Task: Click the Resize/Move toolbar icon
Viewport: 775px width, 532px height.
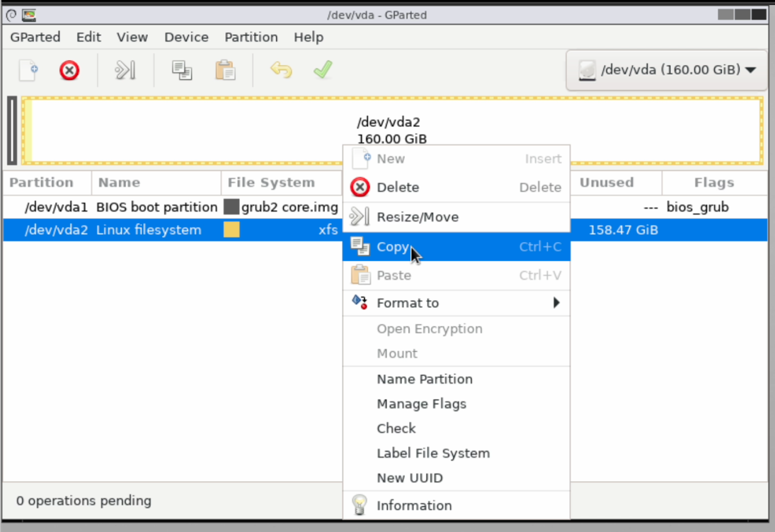Action: 125,71
